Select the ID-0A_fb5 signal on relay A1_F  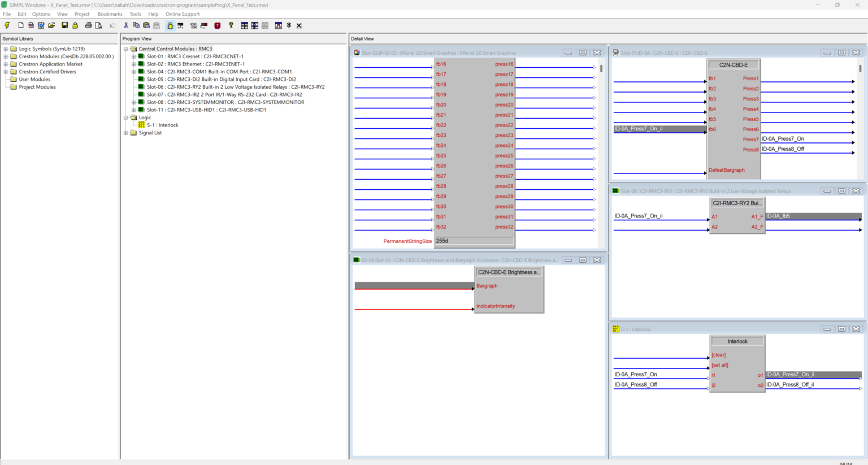(813, 216)
